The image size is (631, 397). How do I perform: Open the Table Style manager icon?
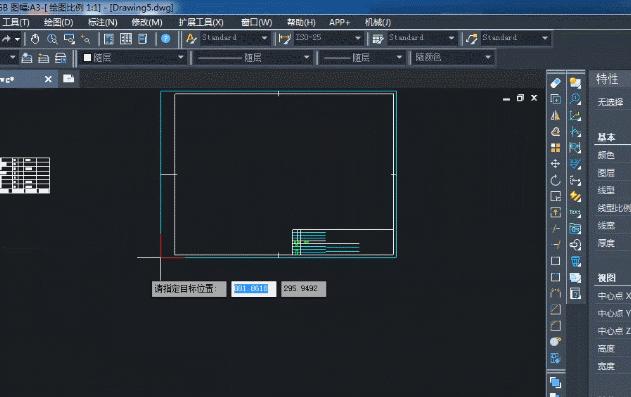tap(378, 39)
